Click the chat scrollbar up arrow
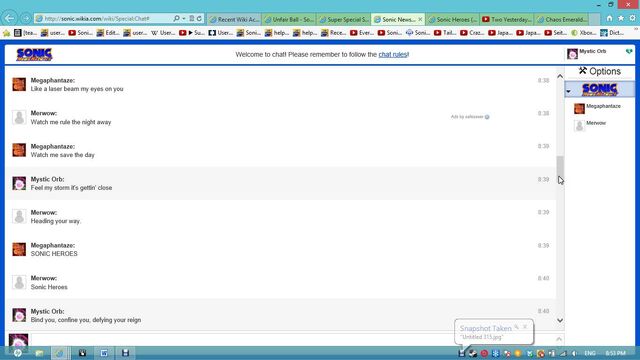The image size is (640, 360). 560,76
